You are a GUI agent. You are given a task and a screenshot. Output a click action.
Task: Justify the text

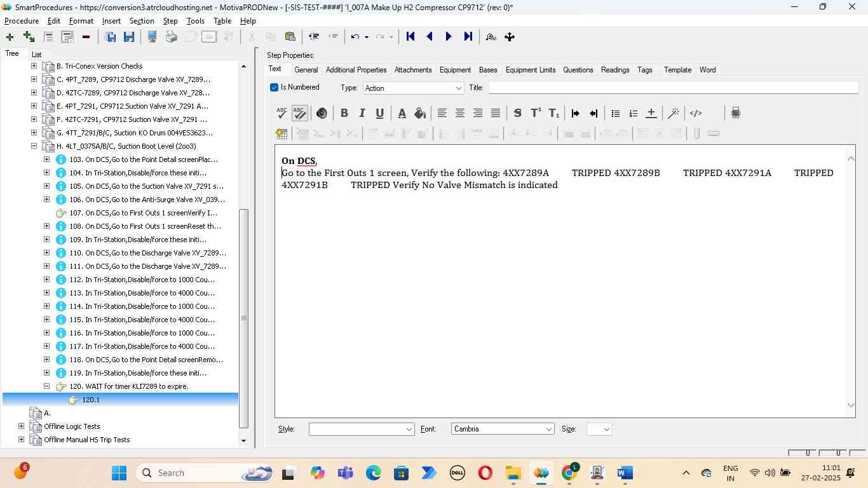tap(495, 113)
